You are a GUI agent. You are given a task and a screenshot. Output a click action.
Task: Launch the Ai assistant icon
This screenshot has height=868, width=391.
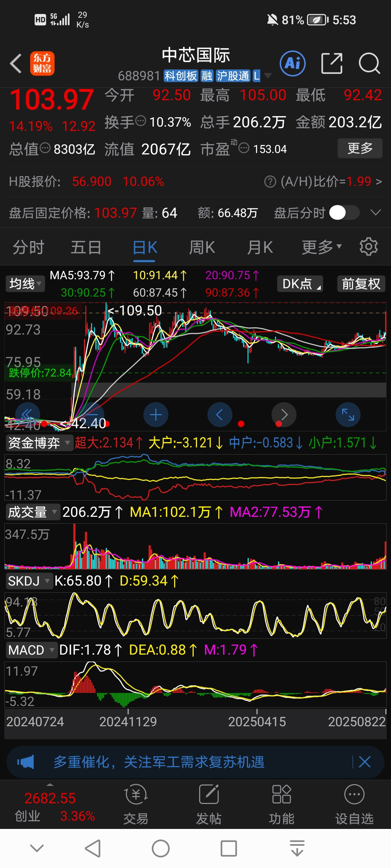293,63
